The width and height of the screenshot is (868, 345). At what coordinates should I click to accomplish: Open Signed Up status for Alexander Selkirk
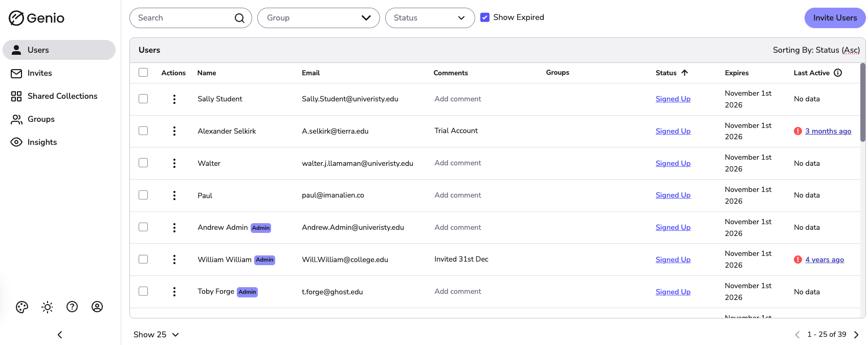click(673, 132)
